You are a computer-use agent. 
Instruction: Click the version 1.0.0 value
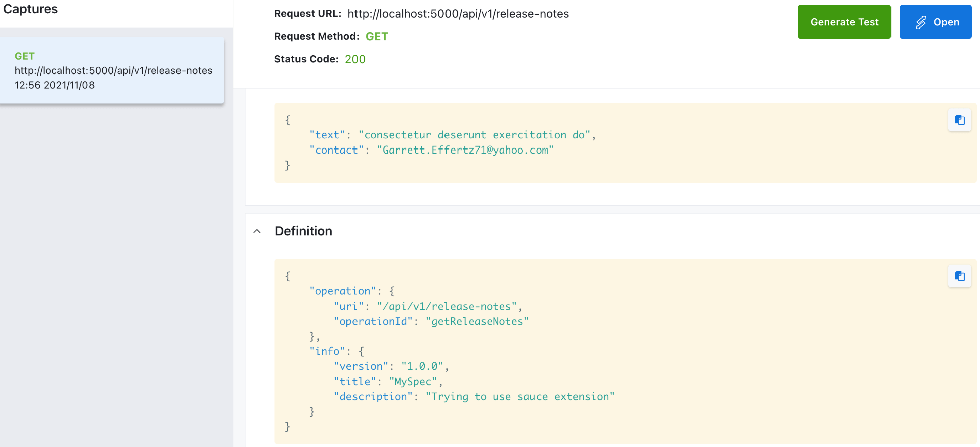422,366
